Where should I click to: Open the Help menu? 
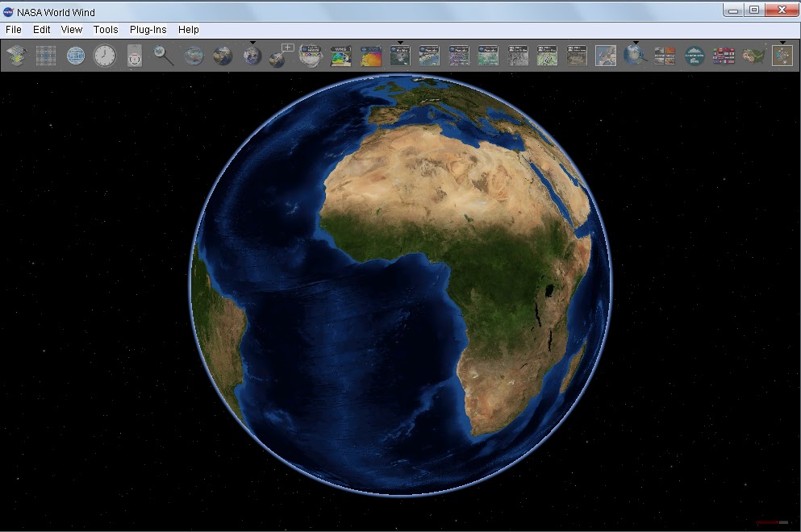click(189, 30)
